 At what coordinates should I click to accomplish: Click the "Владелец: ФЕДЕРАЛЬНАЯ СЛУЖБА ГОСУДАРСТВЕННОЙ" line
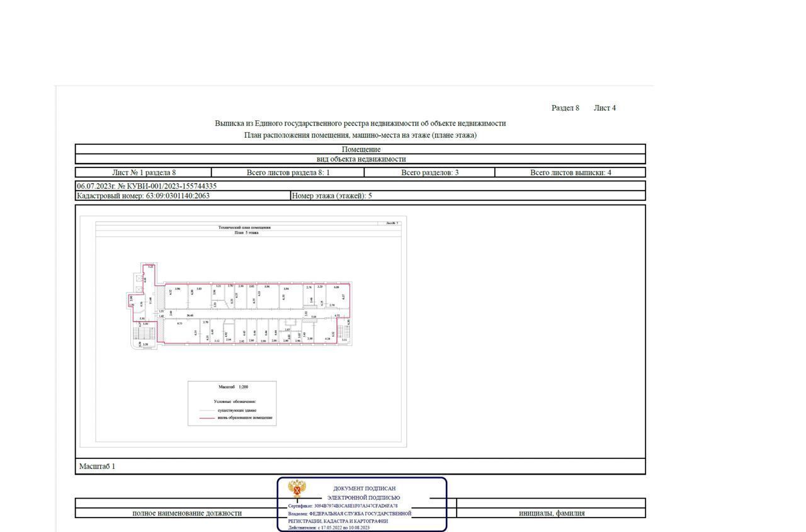pos(349,514)
